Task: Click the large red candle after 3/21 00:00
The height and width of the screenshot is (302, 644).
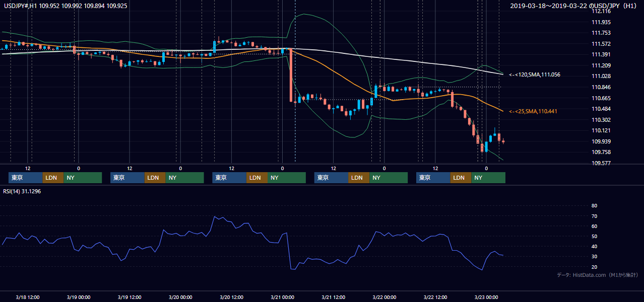Action: 291,75
